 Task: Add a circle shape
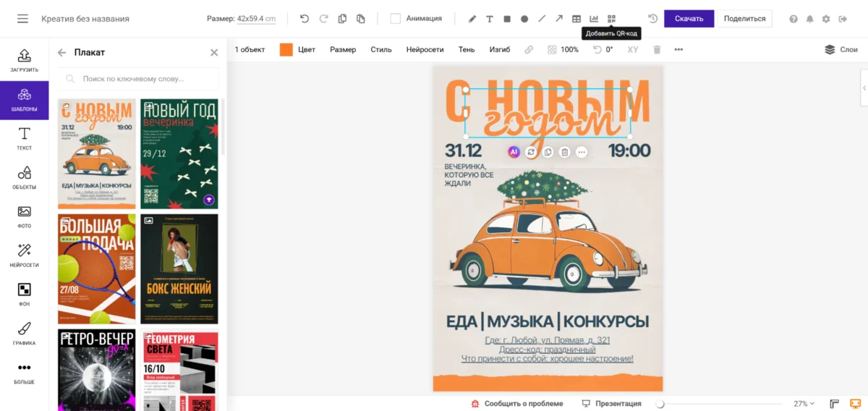point(524,19)
